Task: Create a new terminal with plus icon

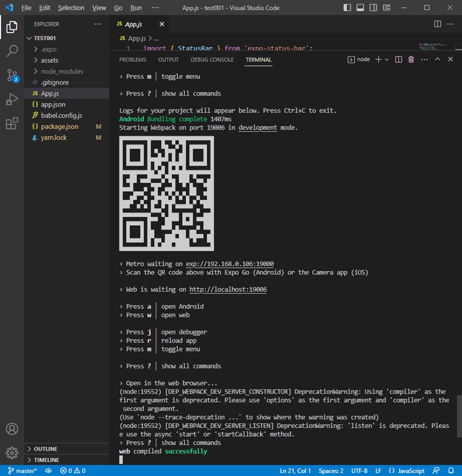Action: click(x=378, y=59)
